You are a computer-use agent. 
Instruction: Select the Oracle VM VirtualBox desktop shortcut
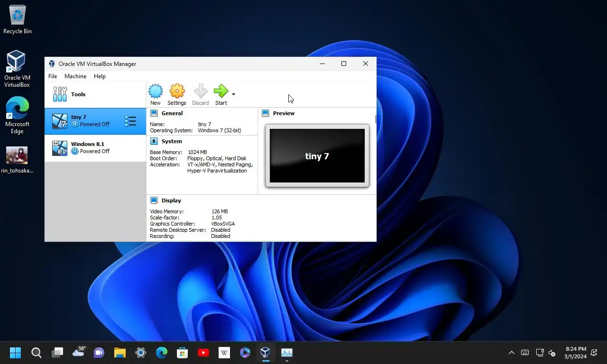[17, 69]
